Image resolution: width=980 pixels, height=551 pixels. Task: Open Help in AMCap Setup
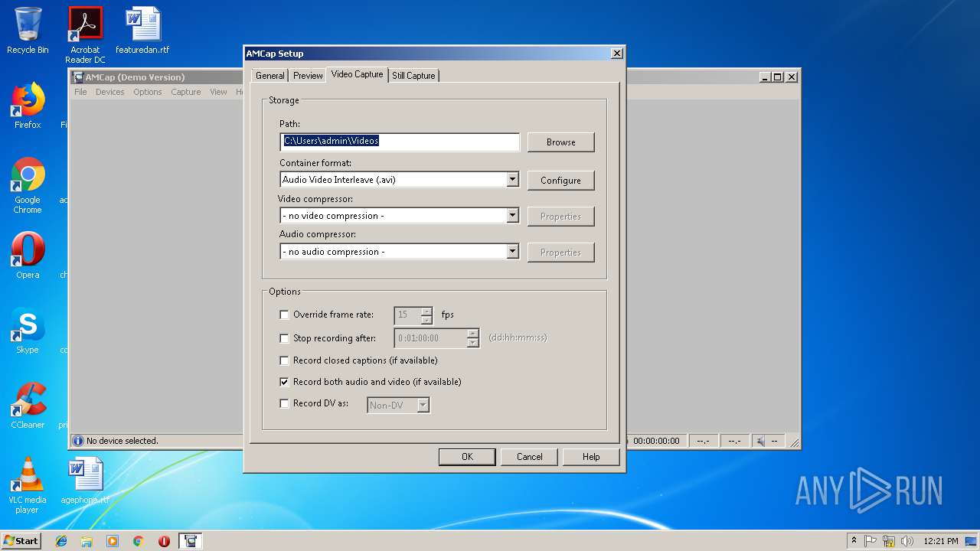click(x=590, y=457)
